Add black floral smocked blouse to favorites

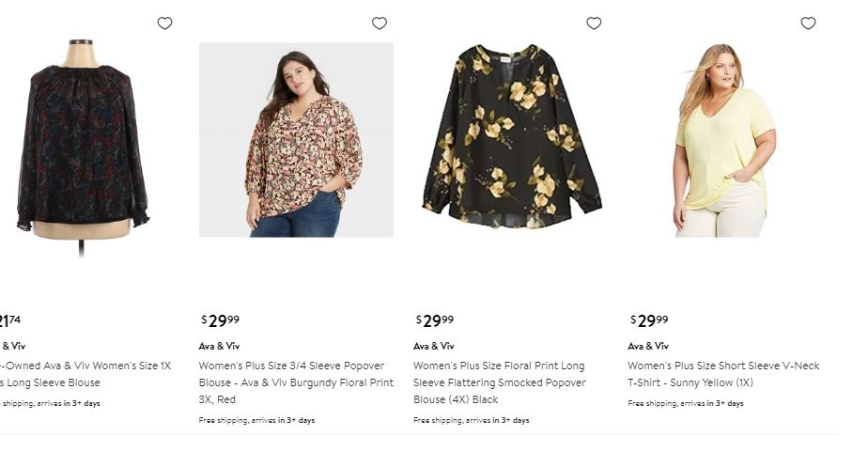[594, 23]
